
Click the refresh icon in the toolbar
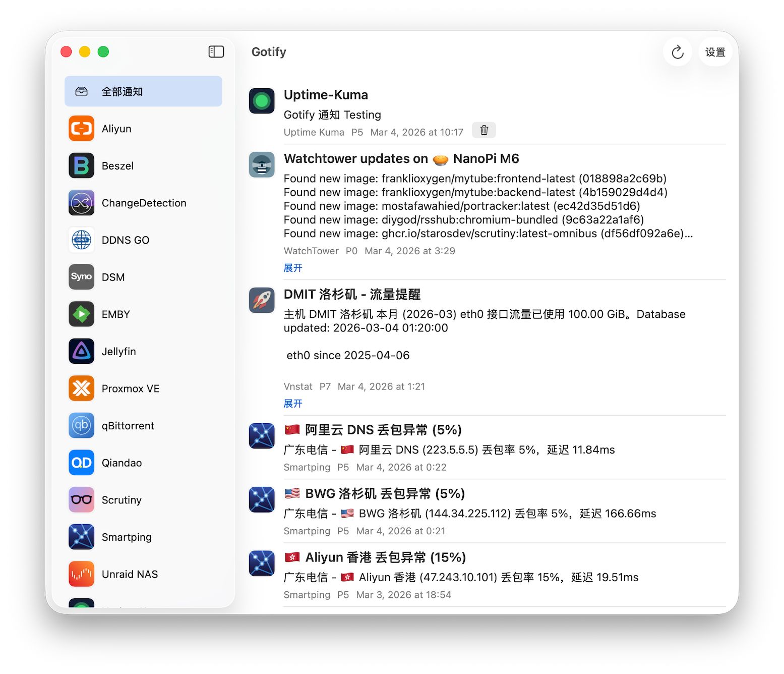(677, 51)
